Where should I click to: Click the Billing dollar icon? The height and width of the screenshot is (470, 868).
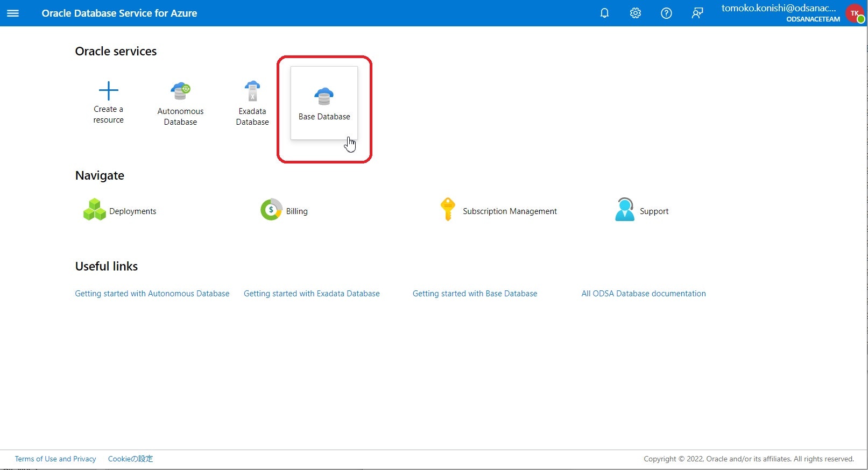271,210
